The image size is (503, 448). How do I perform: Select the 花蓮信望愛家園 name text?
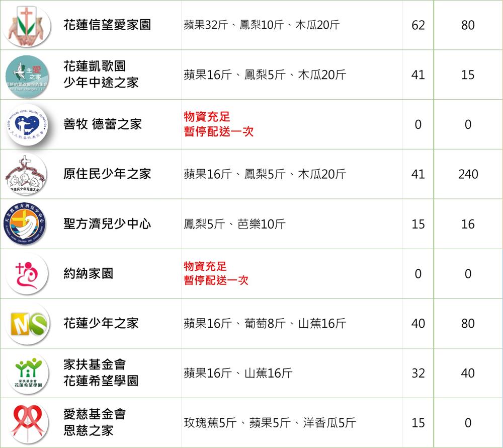pyautogui.click(x=107, y=25)
